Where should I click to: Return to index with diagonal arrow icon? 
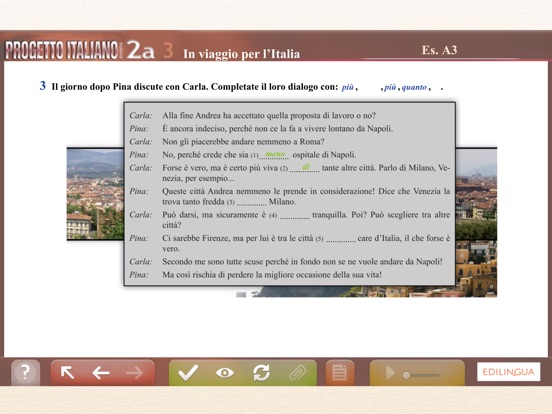(67, 372)
